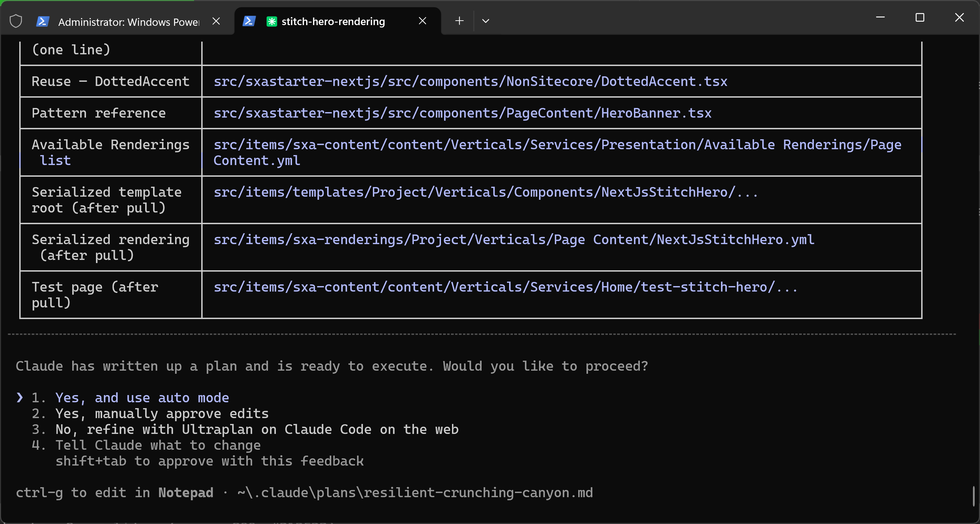Click the close X on Administrator tab
980x524 pixels.
pos(216,21)
